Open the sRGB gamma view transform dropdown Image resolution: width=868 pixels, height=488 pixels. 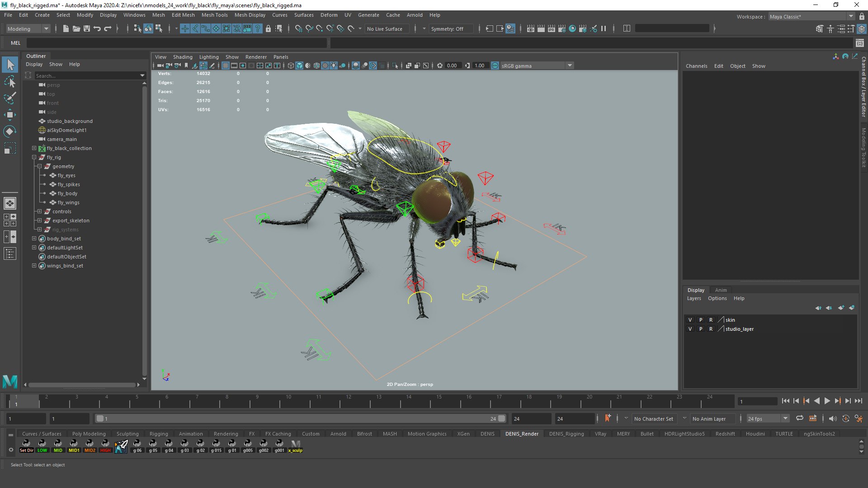[537, 66]
